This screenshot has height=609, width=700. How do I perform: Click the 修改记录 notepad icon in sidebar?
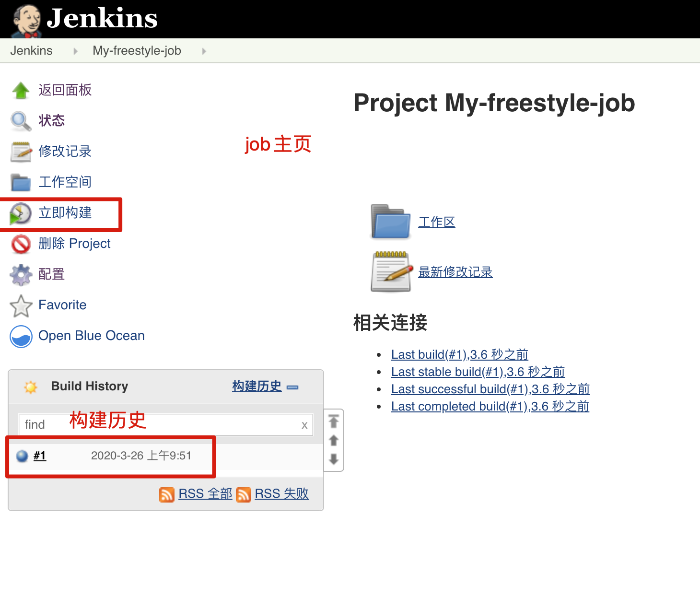pos(21,152)
